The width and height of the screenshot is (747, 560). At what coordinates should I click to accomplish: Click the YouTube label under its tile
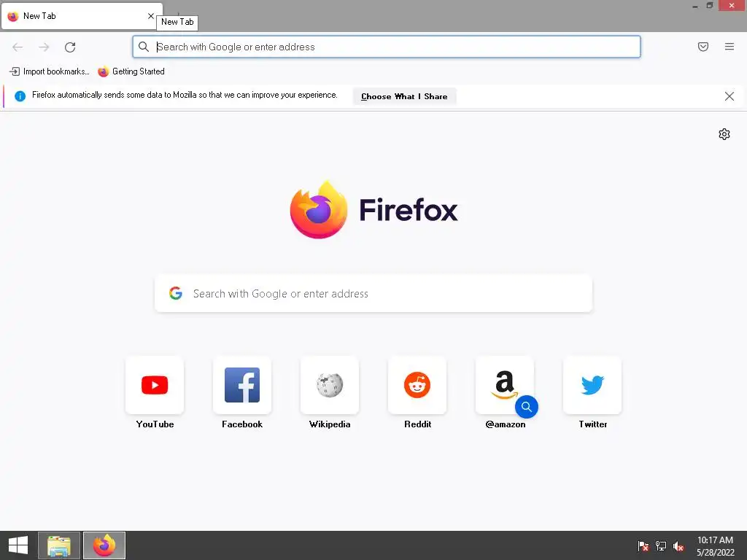(x=155, y=424)
